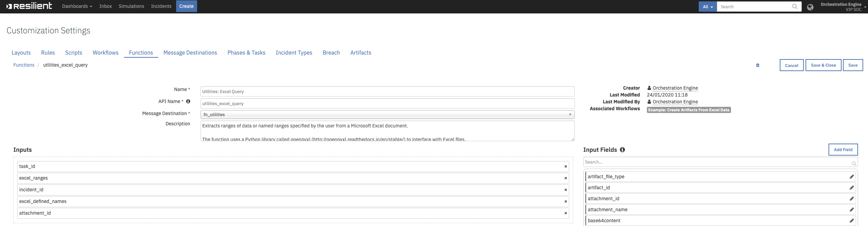Click the Add Field button

(843, 150)
